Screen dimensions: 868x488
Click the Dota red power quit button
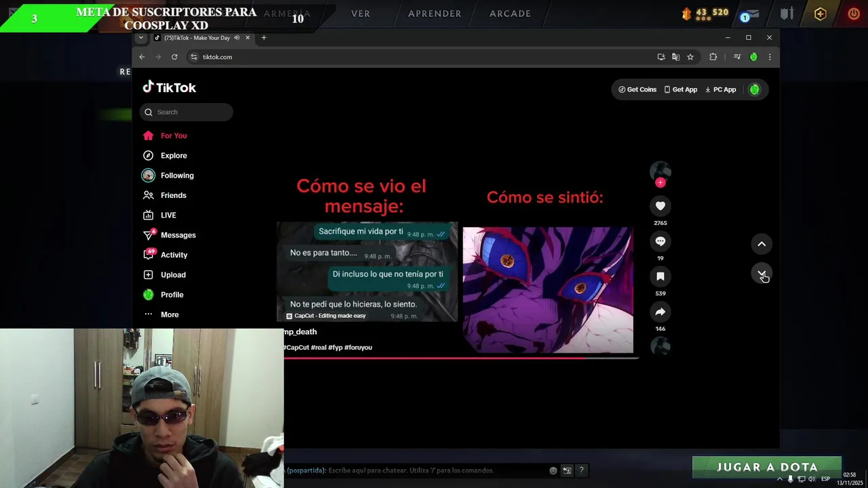854,14
